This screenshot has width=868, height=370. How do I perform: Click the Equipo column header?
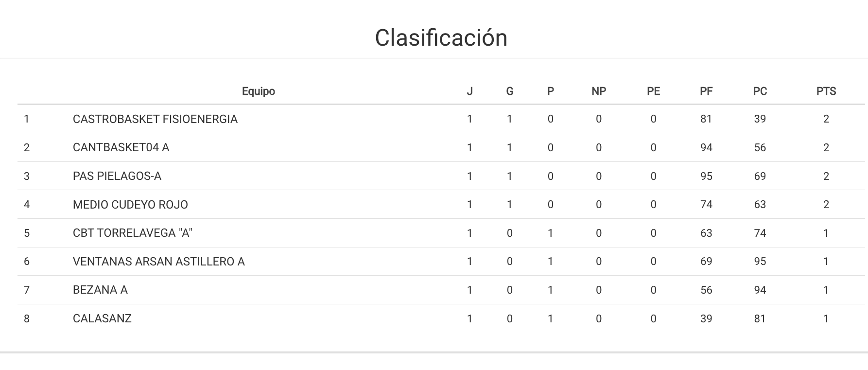point(259,91)
